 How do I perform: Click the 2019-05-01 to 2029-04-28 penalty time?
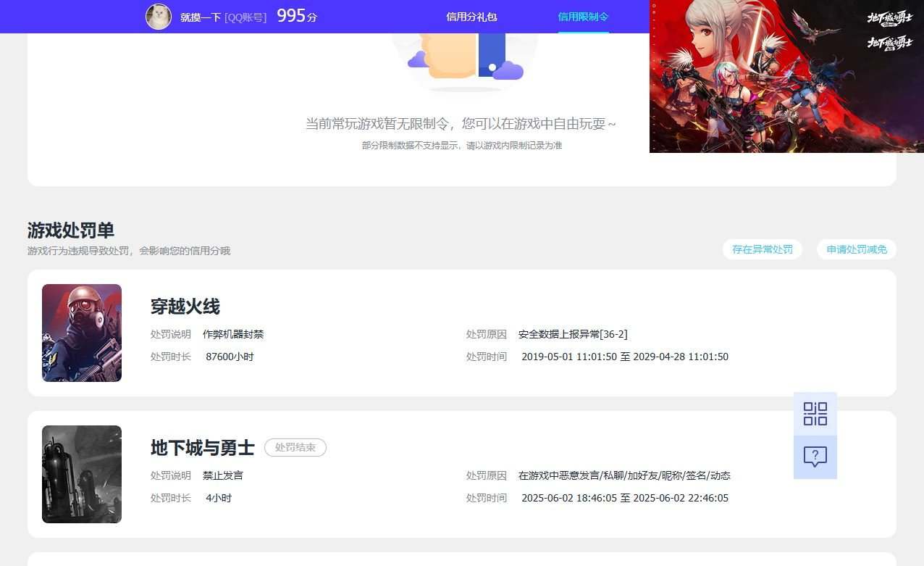(625, 357)
